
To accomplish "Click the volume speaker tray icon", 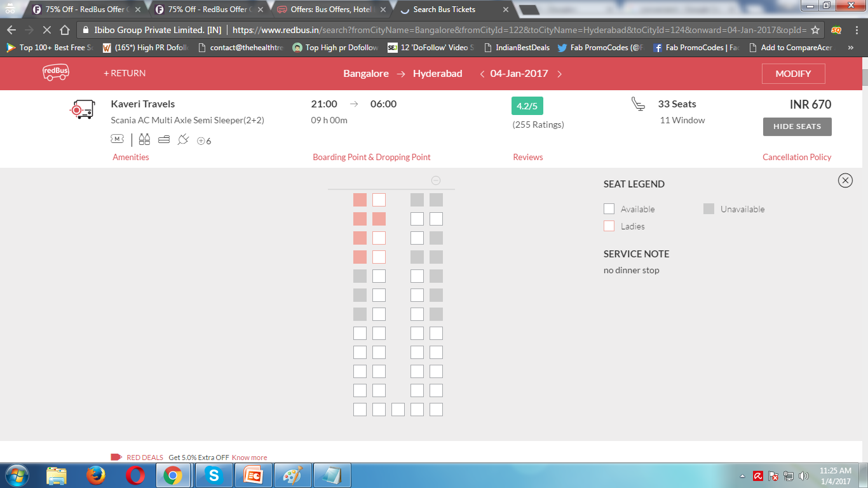I will click(x=804, y=476).
